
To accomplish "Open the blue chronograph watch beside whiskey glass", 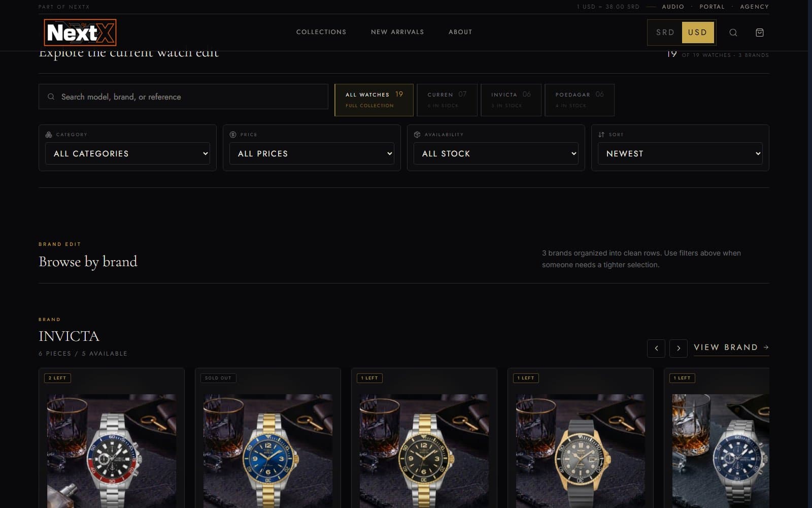I will point(721,451).
